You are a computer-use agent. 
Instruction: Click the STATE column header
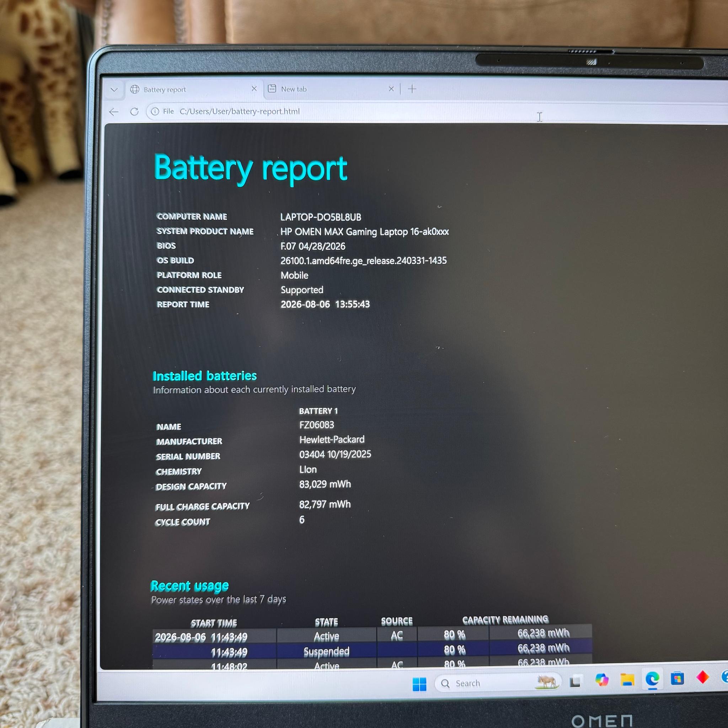pyautogui.click(x=326, y=622)
